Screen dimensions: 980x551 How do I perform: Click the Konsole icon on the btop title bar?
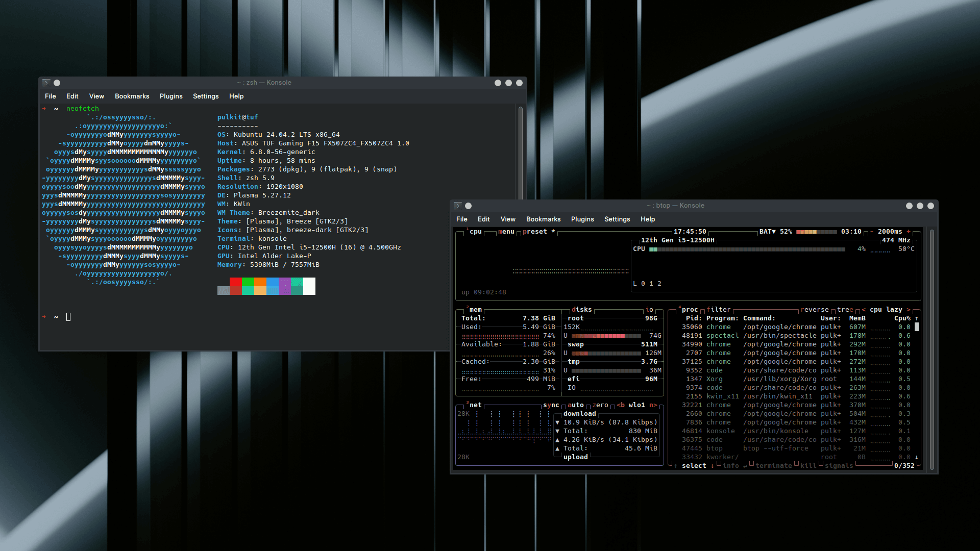[x=458, y=205]
